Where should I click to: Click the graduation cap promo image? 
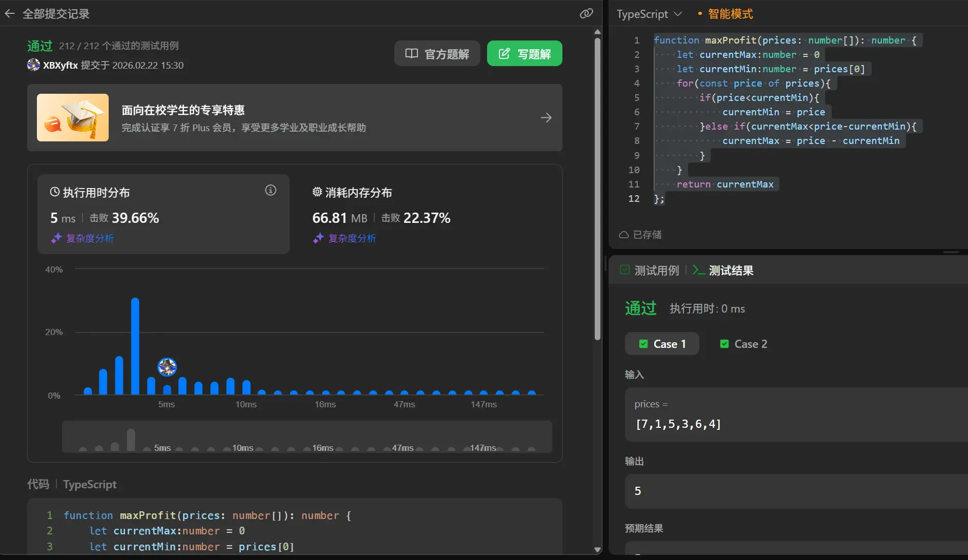(73, 117)
